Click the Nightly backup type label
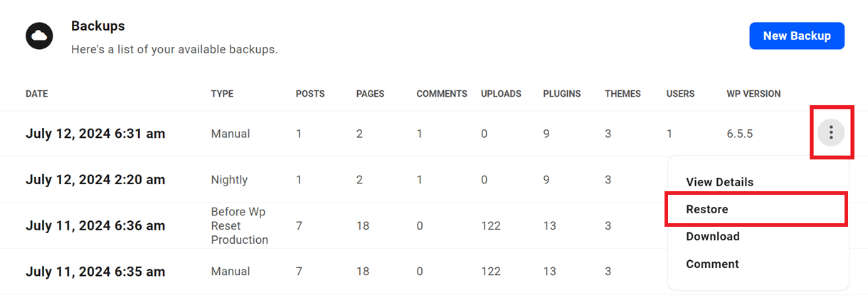Screen dimensions: 868x300 click(229, 180)
